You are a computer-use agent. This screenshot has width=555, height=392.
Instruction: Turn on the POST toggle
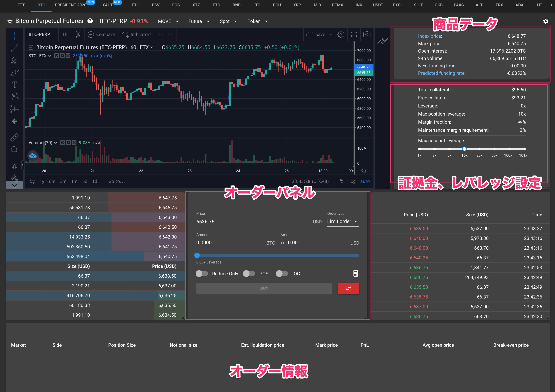249,274
